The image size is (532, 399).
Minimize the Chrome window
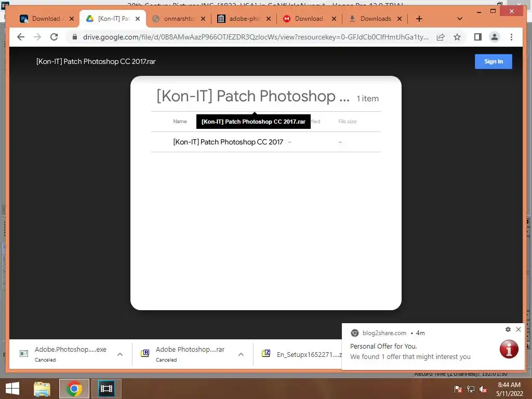[x=478, y=11]
